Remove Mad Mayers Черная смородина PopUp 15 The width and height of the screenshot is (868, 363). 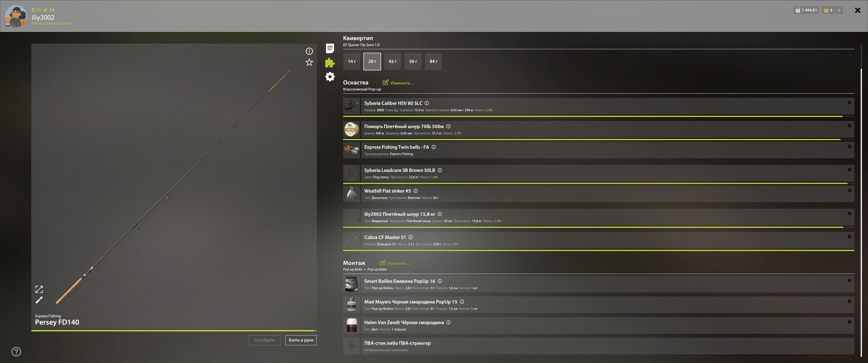click(x=849, y=301)
